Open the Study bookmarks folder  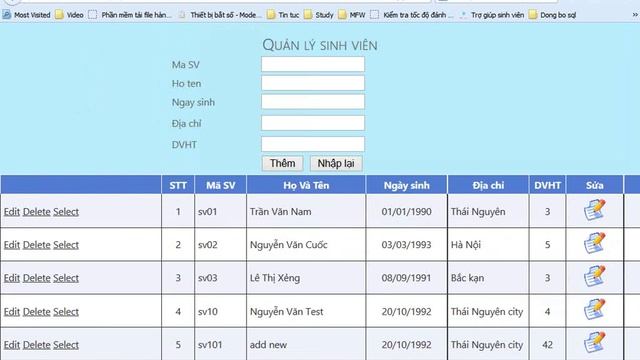[319, 15]
